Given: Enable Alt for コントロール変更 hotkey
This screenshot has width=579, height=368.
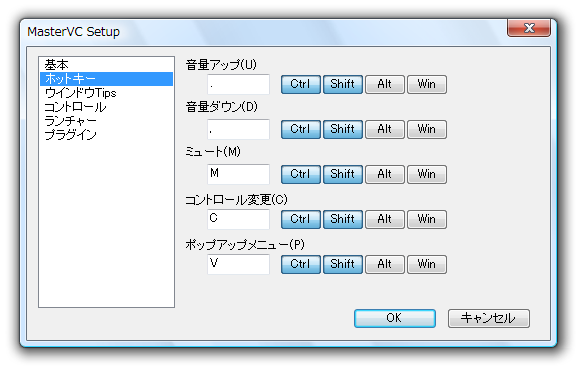Looking at the screenshot, I should tap(385, 219).
